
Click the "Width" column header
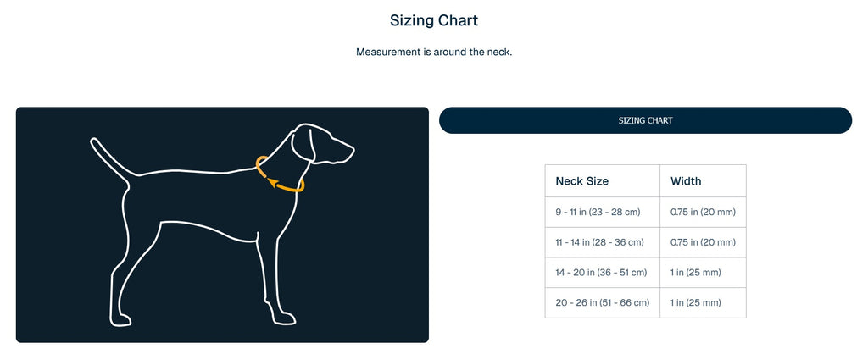click(x=686, y=180)
